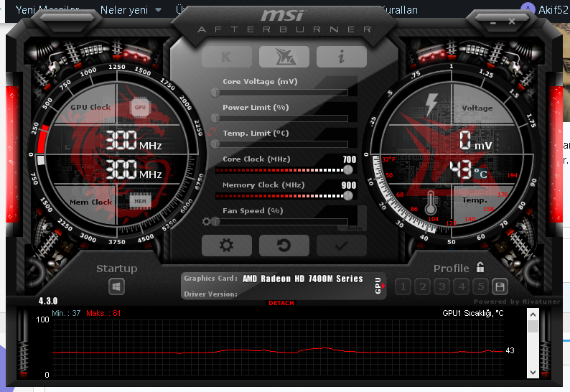Apply settings with the checkmark button
The image size is (570, 392).
point(341,246)
